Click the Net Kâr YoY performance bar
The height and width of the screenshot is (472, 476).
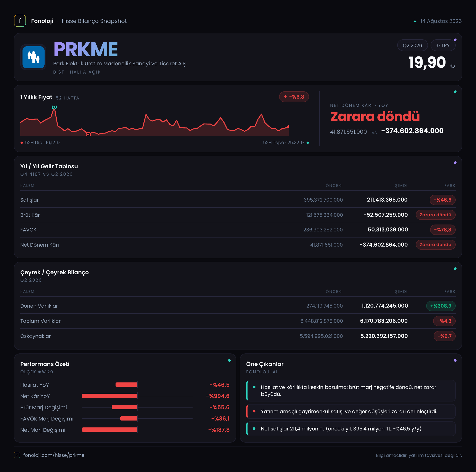109,396
